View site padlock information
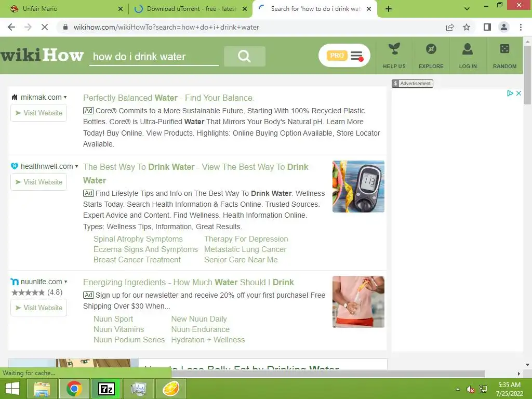Screen dimensions: 532x399 point(65,27)
